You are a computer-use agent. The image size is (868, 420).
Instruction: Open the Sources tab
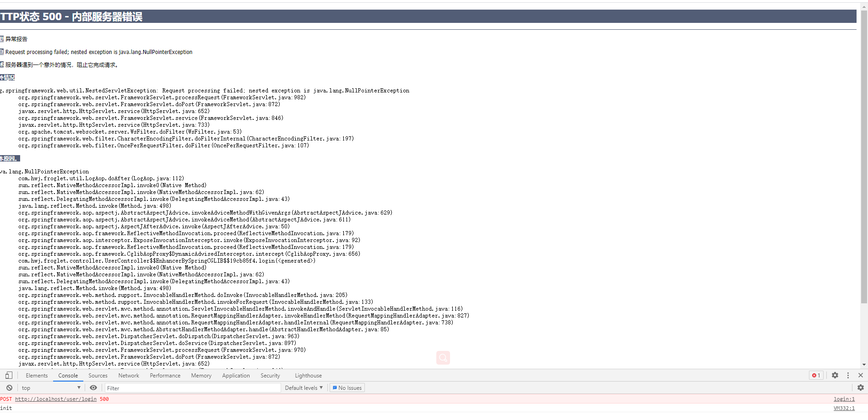98,375
